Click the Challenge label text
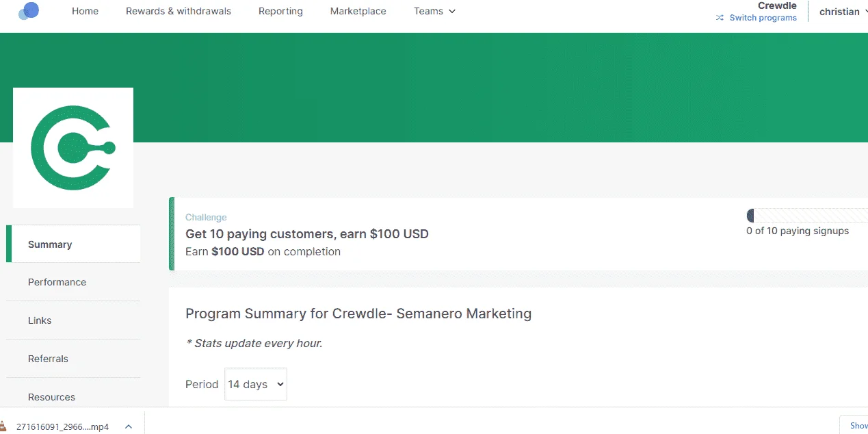Screen dimensions: 868x434 pos(206,217)
